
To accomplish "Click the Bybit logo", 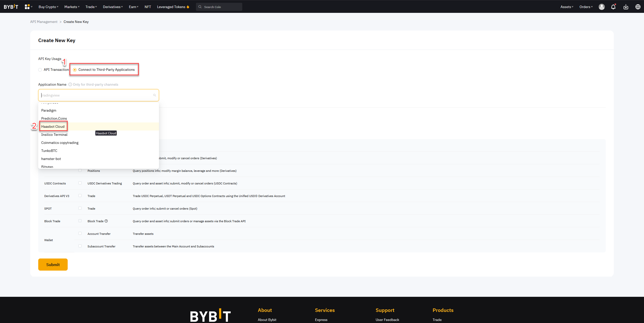I will pos(11,7).
